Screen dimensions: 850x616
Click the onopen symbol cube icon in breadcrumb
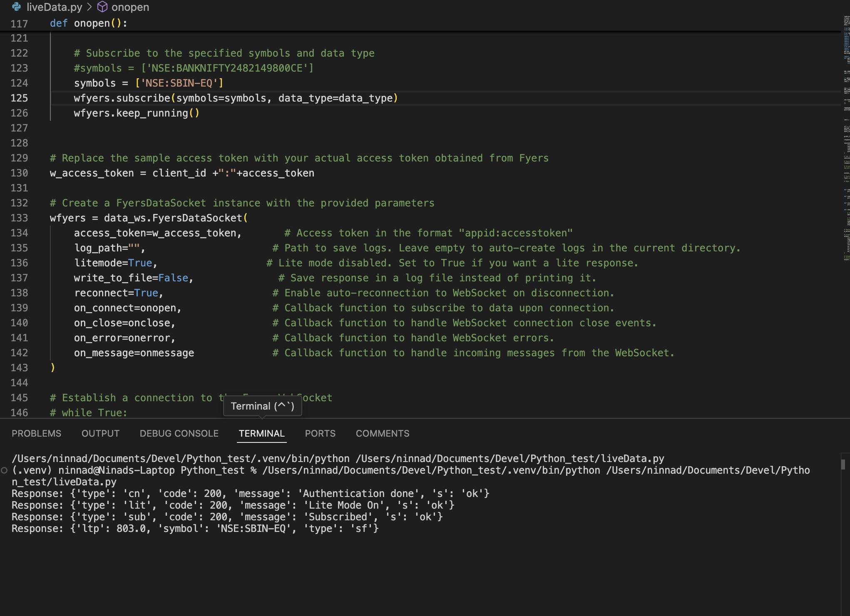(102, 7)
